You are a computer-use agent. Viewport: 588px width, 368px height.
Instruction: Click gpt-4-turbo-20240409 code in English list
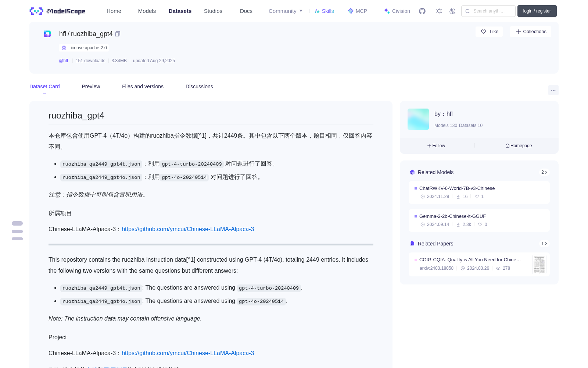(x=269, y=288)
